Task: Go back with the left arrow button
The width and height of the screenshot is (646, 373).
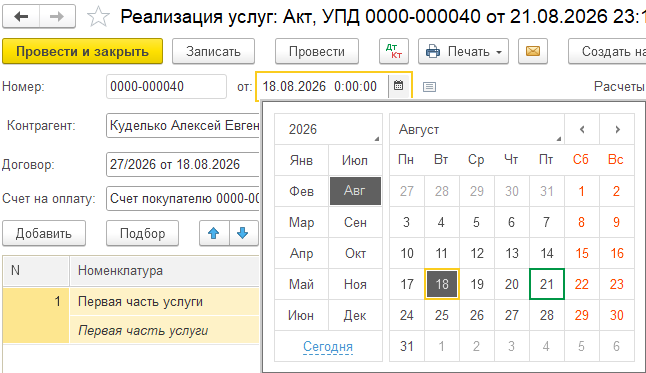Action: 21,16
